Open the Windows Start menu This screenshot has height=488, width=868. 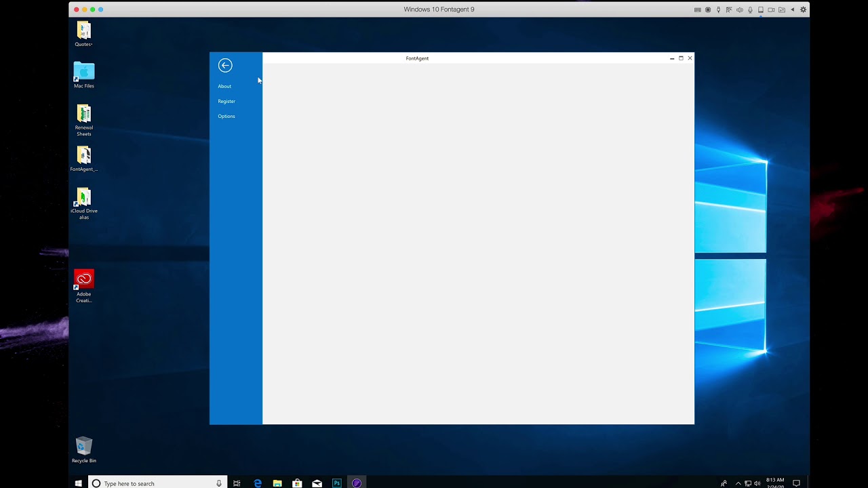[78, 483]
